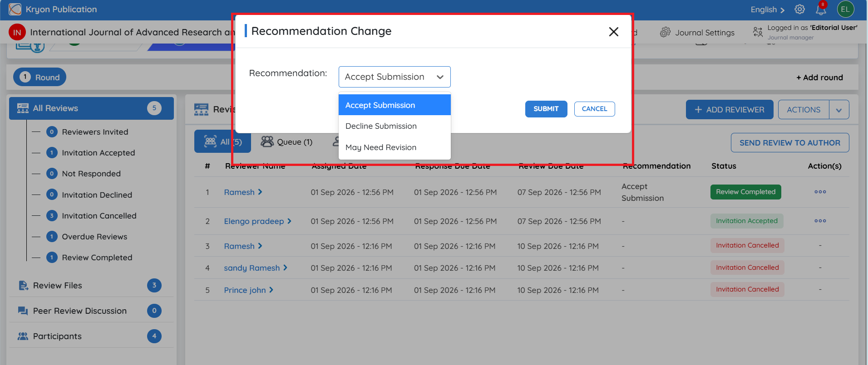The width and height of the screenshot is (868, 365).
Task: Open three-dot actions for Elengo pradeep row
Action: (x=820, y=221)
